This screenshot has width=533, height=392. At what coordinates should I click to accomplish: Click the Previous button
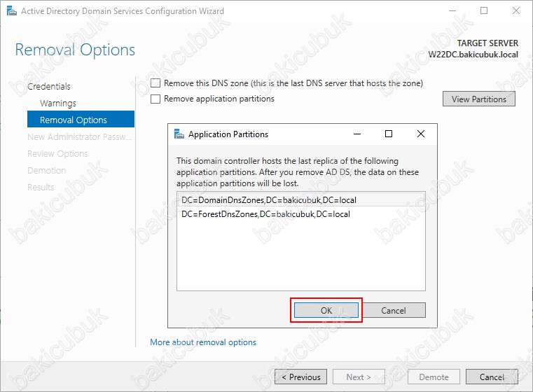click(301, 377)
